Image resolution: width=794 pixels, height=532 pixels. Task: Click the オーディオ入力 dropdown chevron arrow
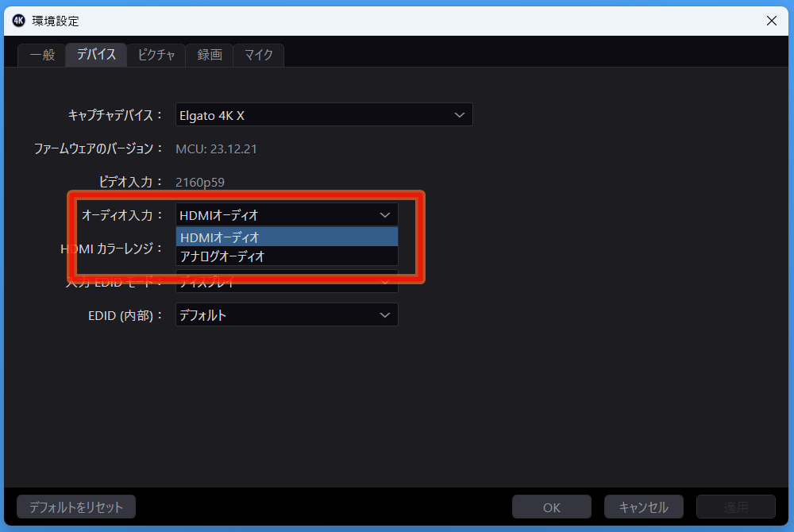tap(385, 215)
